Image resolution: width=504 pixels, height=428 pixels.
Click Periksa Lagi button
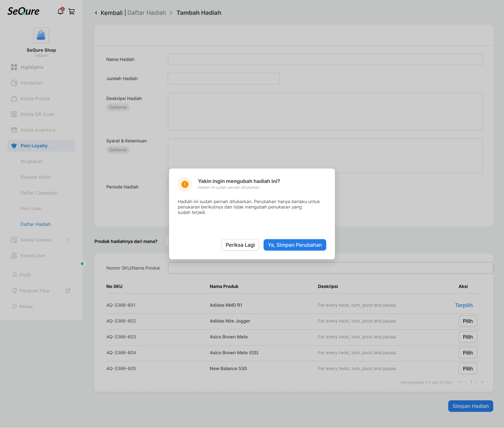(240, 245)
